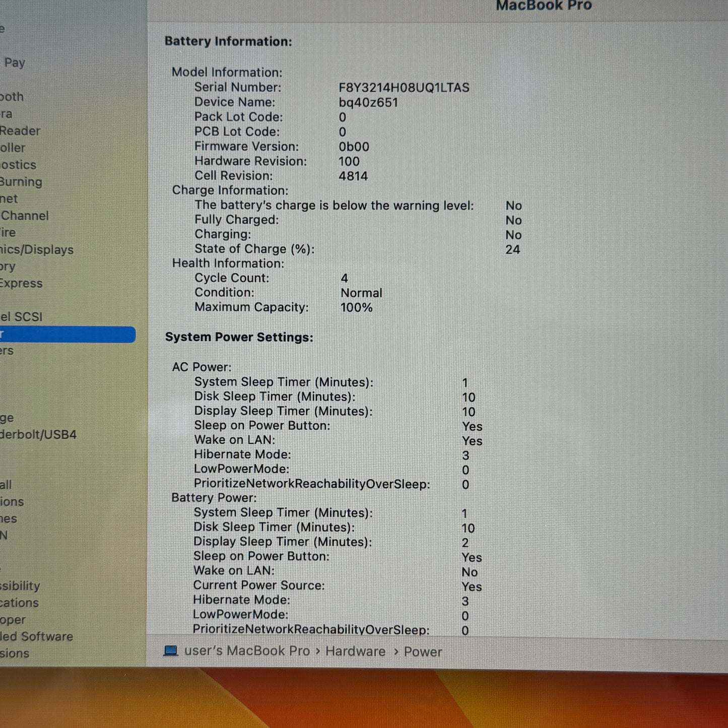Image resolution: width=728 pixels, height=728 pixels.
Task: Click the MacBook laptop icon in path bar
Action: 171,650
